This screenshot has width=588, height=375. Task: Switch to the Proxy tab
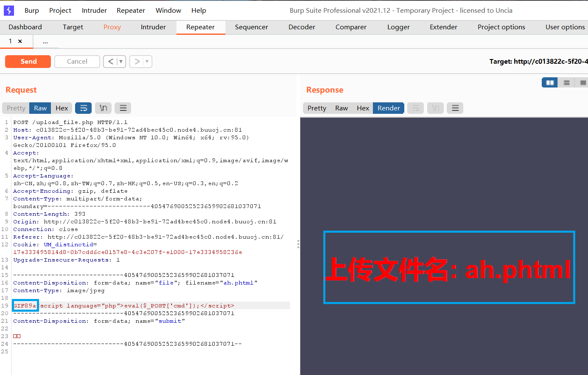112,27
